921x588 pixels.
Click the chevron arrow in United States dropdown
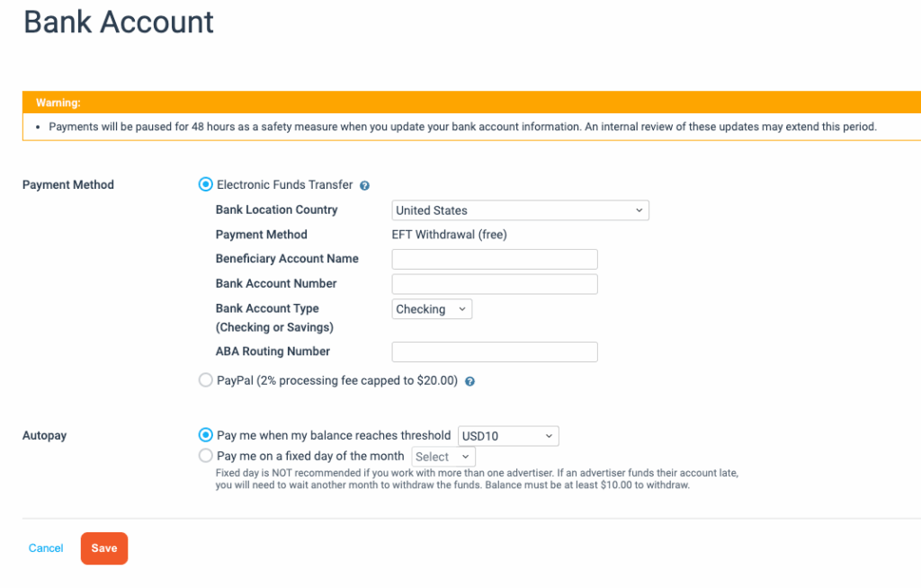point(639,210)
